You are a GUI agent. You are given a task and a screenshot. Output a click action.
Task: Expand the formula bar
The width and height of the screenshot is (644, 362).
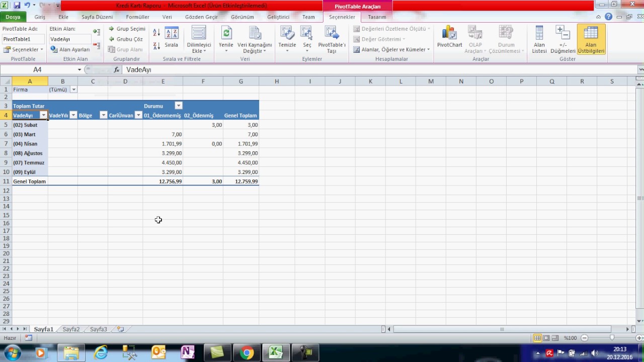click(x=640, y=70)
